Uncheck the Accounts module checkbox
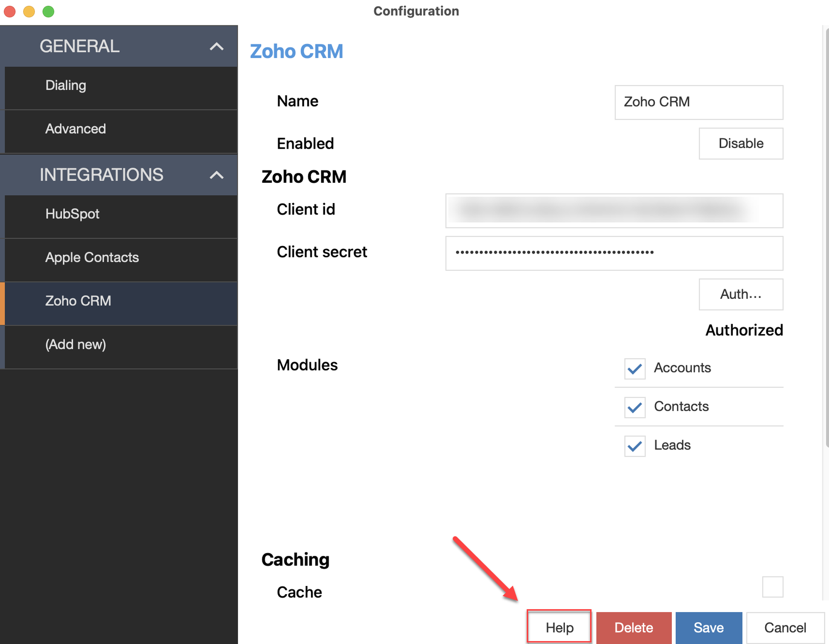This screenshot has height=644, width=829. (635, 368)
